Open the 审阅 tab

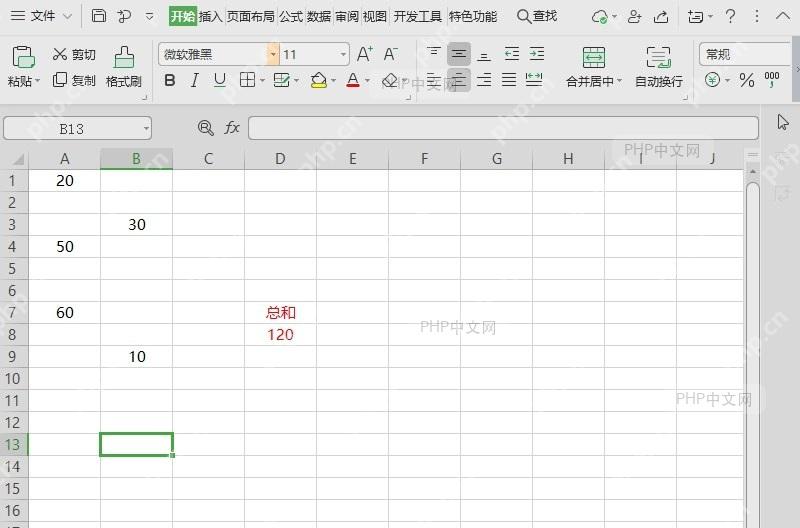pyautogui.click(x=347, y=16)
